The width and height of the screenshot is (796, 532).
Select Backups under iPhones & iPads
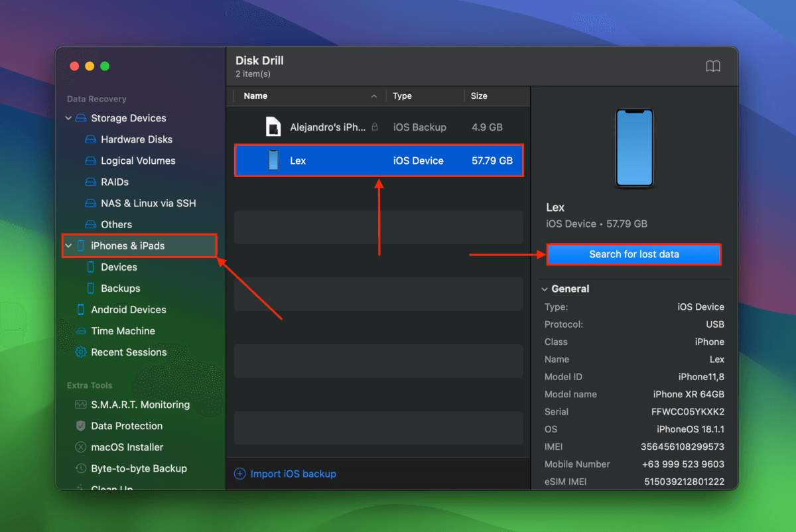click(120, 289)
